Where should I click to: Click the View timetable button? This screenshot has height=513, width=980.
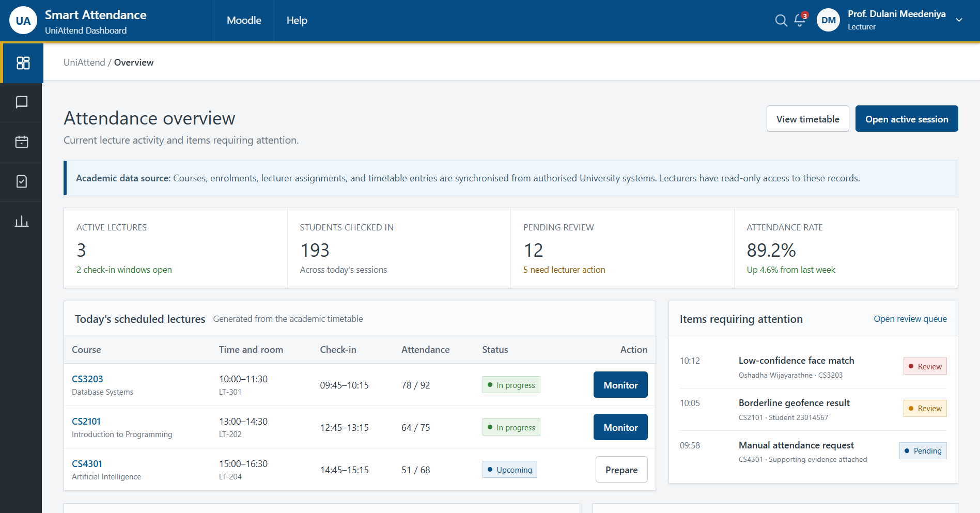pyautogui.click(x=807, y=119)
